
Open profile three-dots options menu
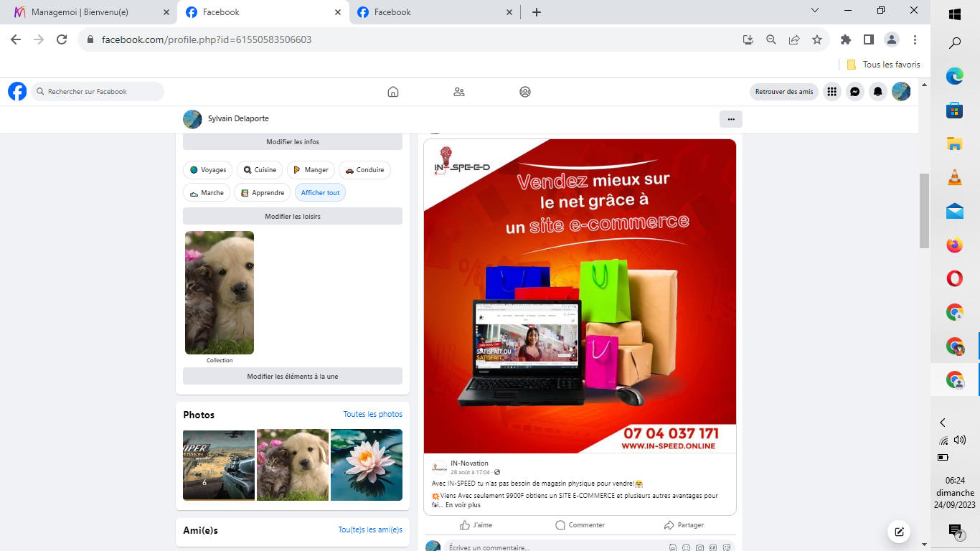point(730,119)
